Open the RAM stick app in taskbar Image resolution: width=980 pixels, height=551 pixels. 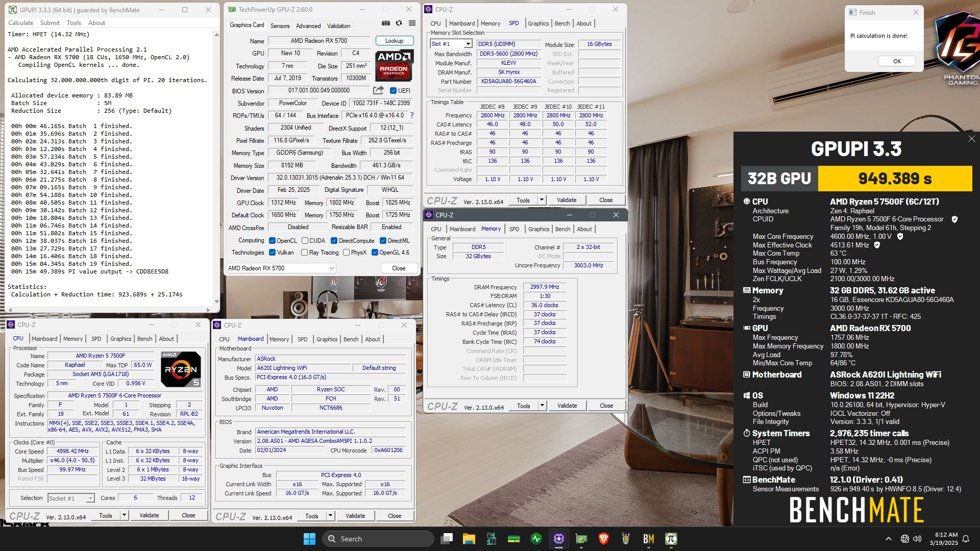[514, 539]
